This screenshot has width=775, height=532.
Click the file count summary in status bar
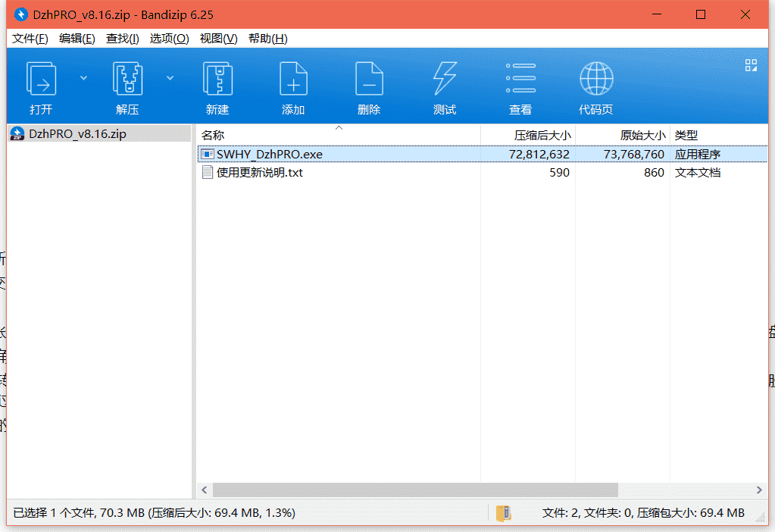pyautogui.click(x=643, y=513)
